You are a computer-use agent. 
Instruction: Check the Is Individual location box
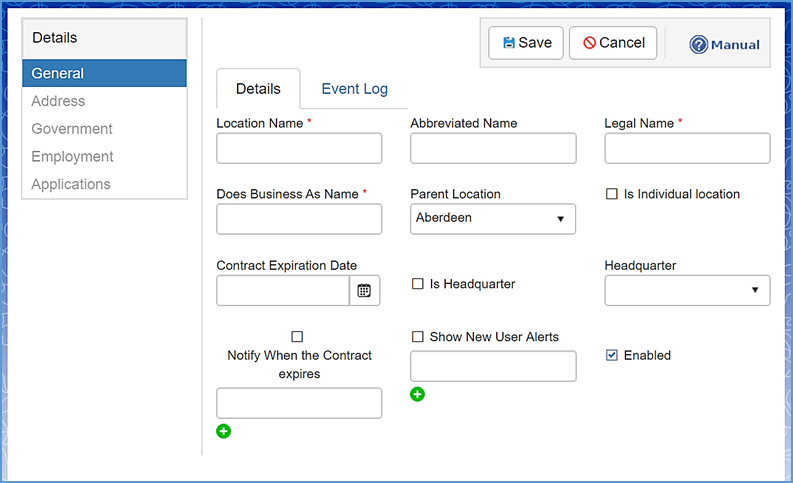612,194
